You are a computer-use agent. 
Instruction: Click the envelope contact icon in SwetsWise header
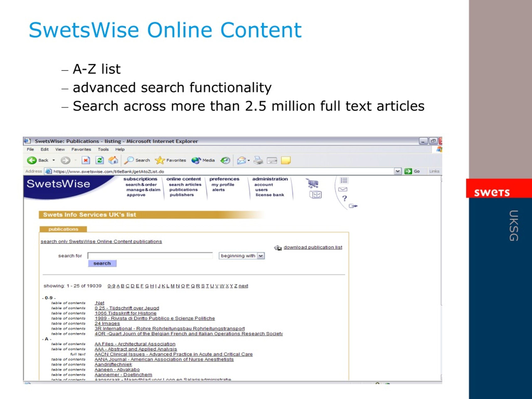(x=343, y=189)
